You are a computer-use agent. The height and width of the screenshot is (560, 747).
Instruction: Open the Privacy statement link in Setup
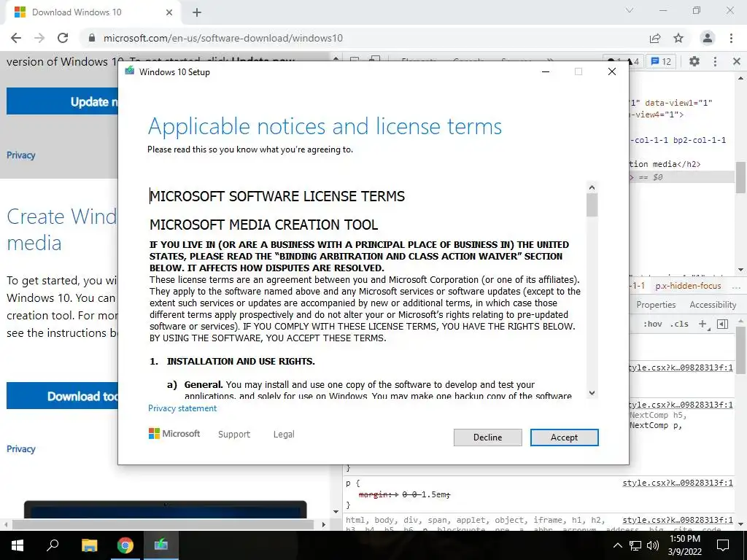click(182, 408)
